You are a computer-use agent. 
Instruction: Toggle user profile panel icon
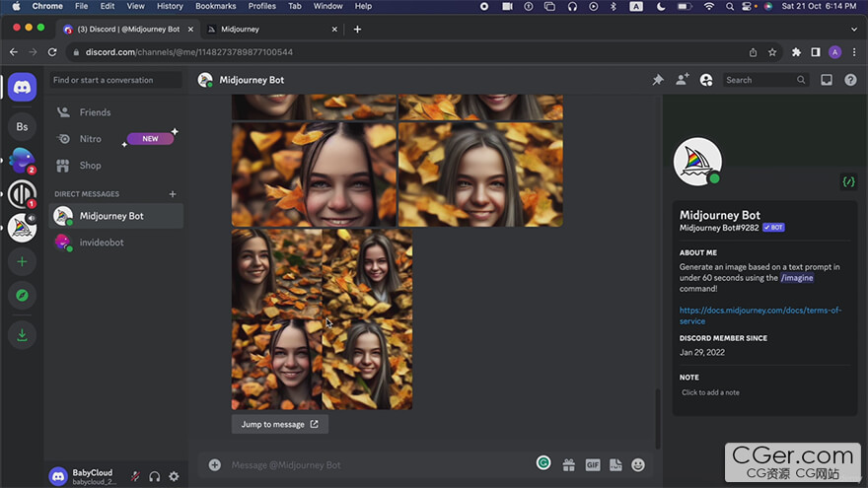click(706, 80)
